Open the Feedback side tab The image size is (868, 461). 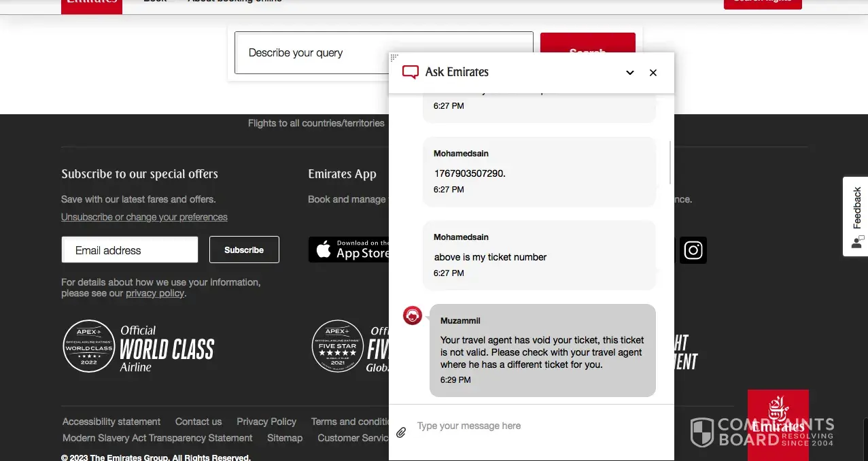click(856, 216)
